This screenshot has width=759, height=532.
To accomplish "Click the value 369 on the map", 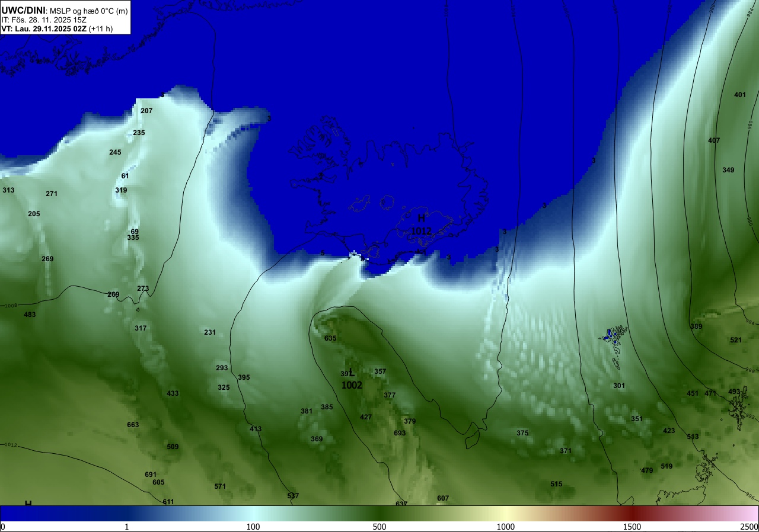I will [317, 439].
